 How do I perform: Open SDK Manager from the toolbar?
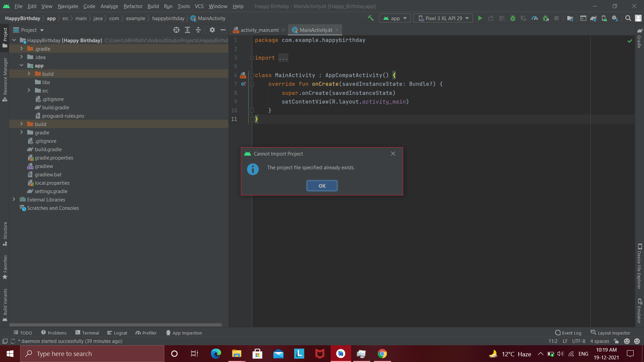(x=615, y=18)
